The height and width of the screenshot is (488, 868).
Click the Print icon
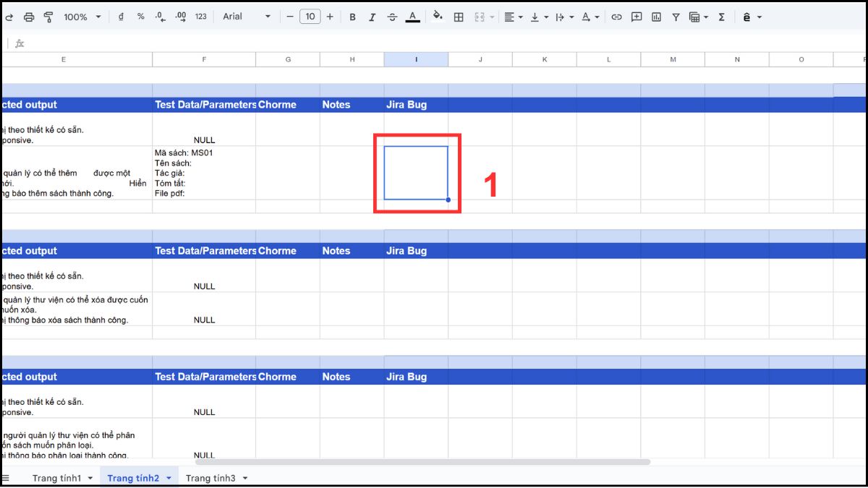28,16
